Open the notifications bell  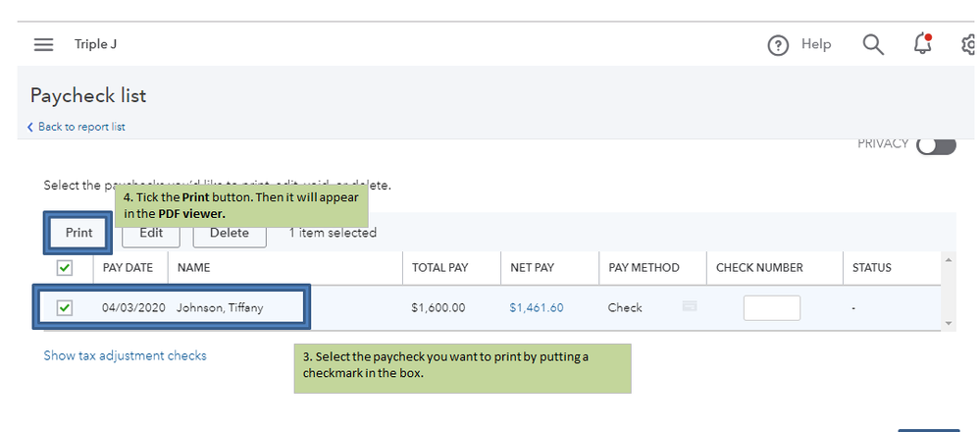pos(922,44)
